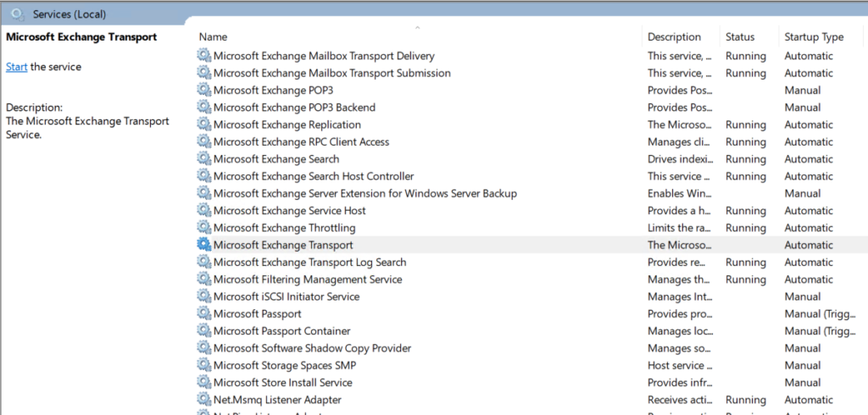
Task: Click gear icon of Microsoft Exchange POP3
Action: (x=203, y=90)
